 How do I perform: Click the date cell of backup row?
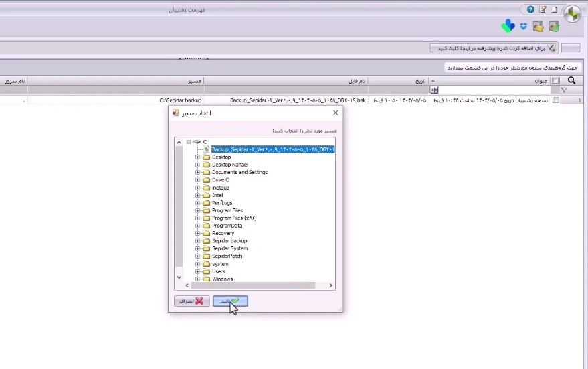pos(398,100)
